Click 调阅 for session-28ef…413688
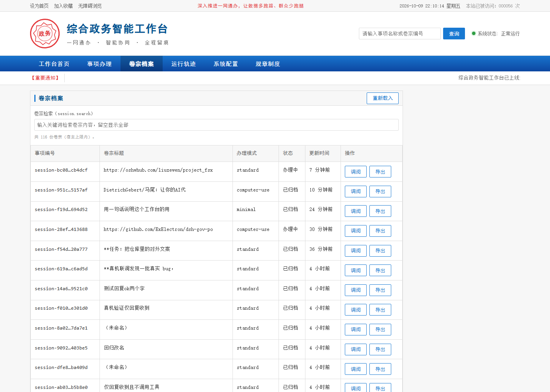This screenshot has width=550, height=392. (356, 231)
